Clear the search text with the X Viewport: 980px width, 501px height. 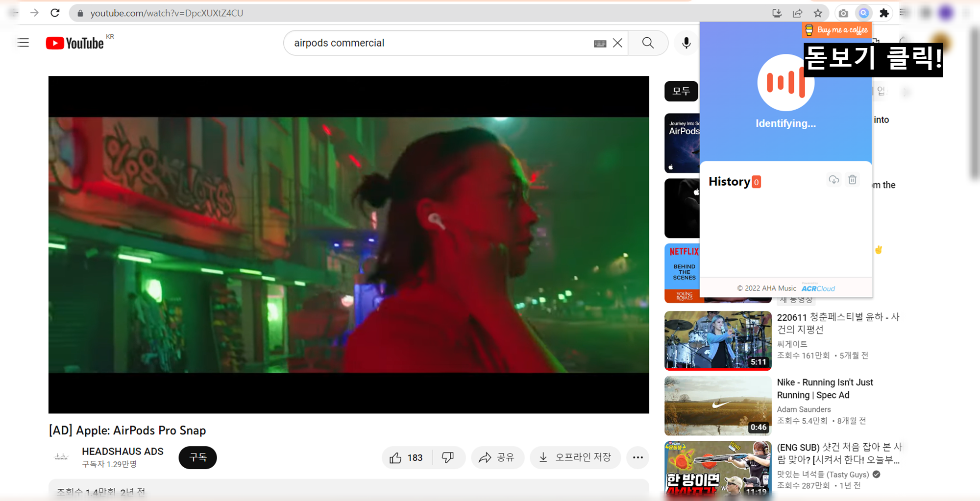coord(617,43)
